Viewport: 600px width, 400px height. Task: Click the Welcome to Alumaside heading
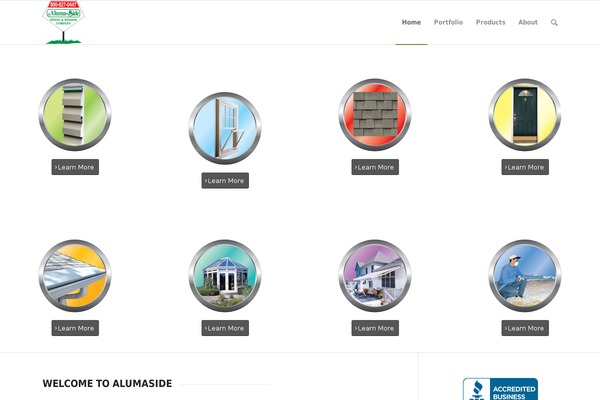tap(107, 384)
